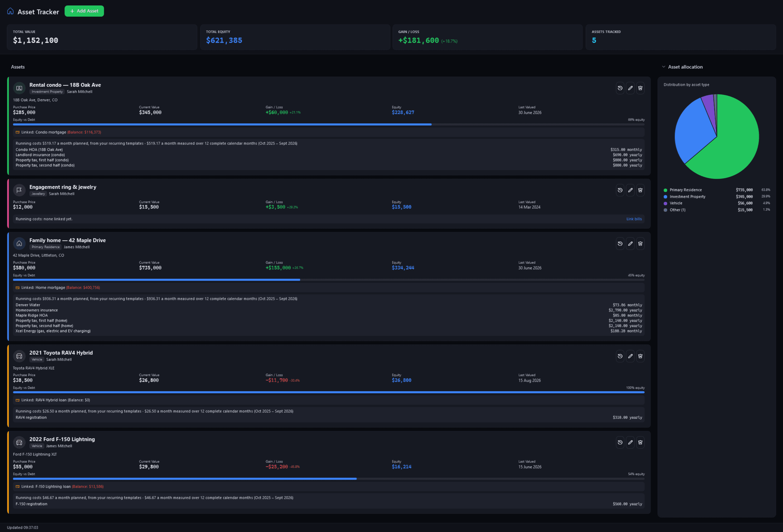This screenshot has width=783, height=532.
Task: Click the Asset Tracker home icon
Action: point(10,11)
